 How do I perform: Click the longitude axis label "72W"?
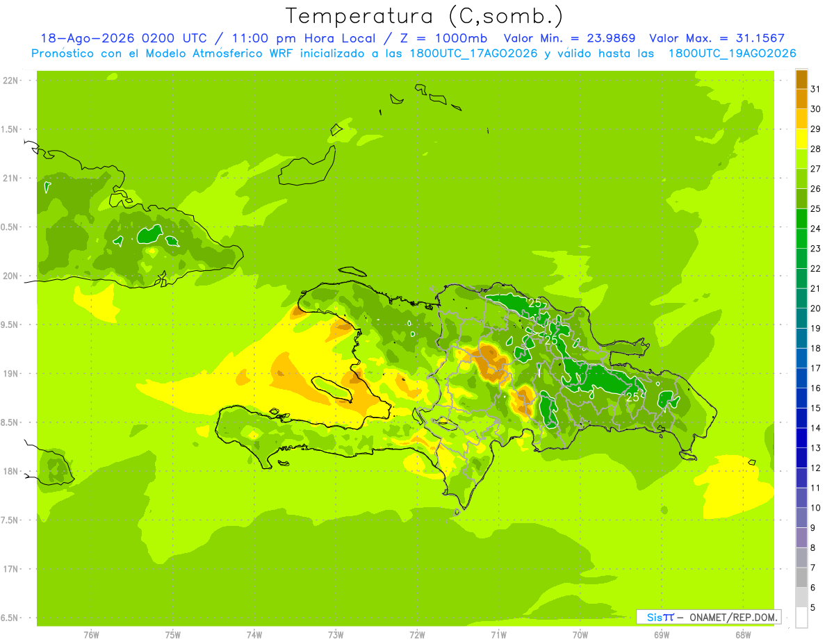click(x=417, y=634)
